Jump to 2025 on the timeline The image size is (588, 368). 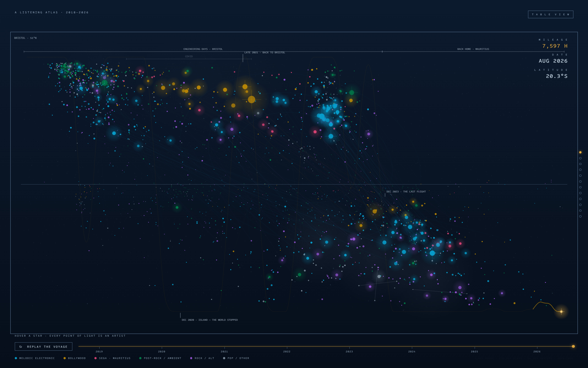point(474,351)
